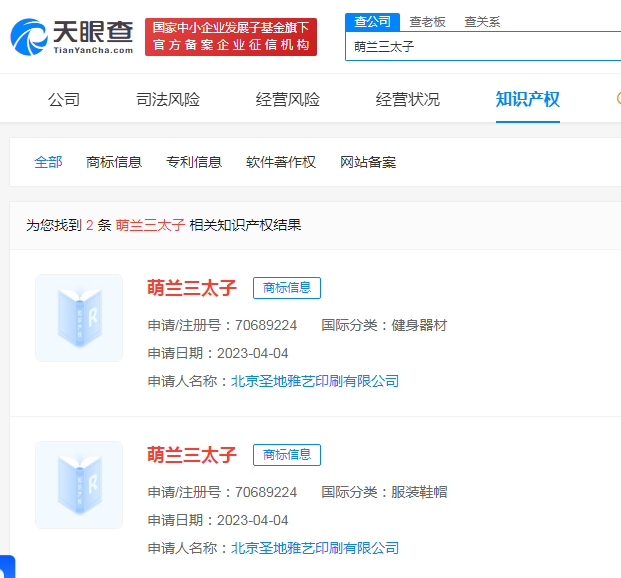The image size is (621, 578).
Task: Click the search box containing 萌兰三太子
Action: [x=483, y=46]
